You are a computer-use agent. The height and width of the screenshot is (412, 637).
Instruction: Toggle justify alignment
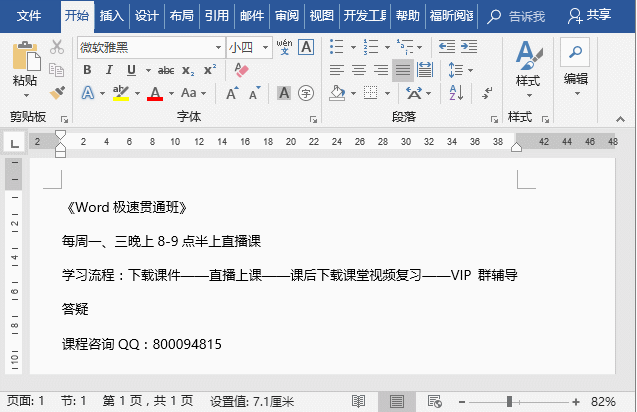[403, 70]
